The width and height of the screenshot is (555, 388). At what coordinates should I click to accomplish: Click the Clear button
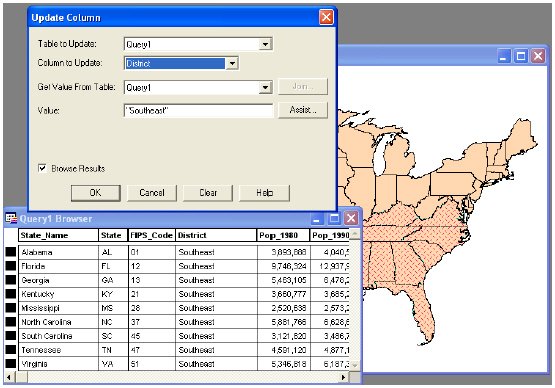click(x=208, y=193)
